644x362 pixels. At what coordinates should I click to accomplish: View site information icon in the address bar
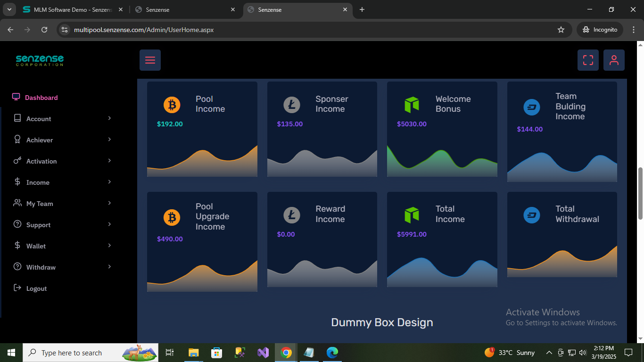pos(65,30)
